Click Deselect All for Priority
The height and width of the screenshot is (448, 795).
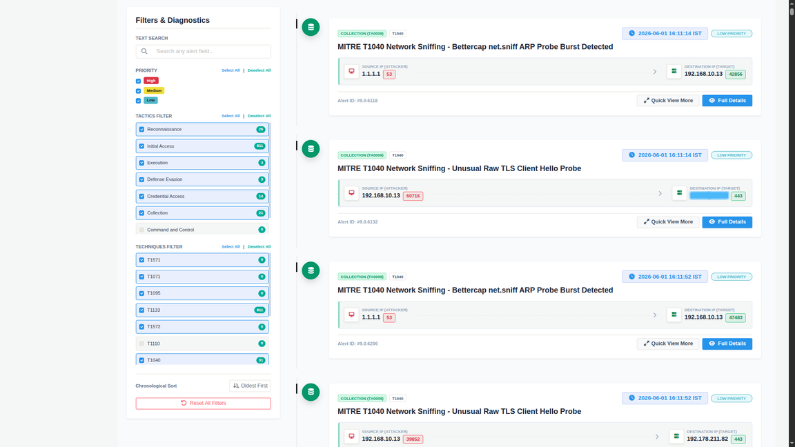tap(259, 70)
